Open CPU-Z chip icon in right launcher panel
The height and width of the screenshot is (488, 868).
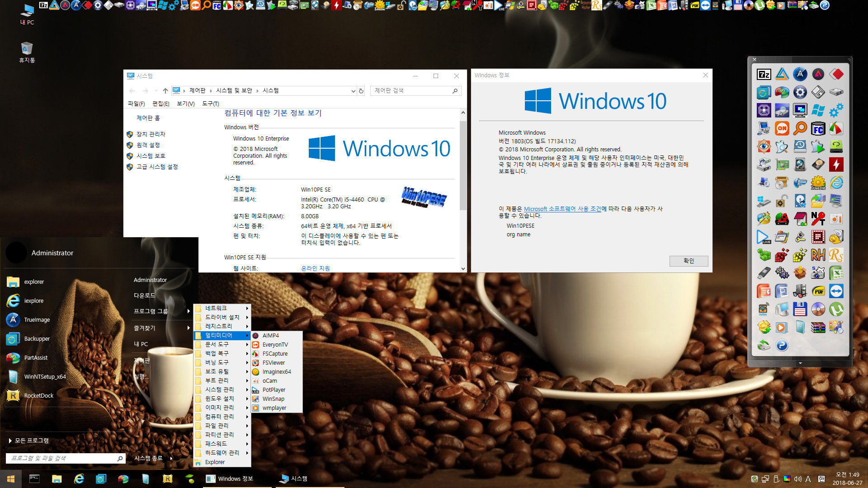pos(764,110)
